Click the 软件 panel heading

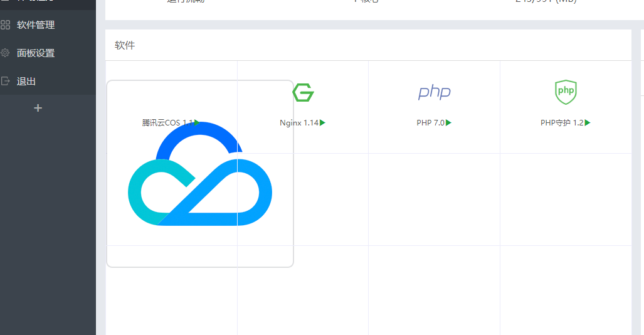pos(125,45)
